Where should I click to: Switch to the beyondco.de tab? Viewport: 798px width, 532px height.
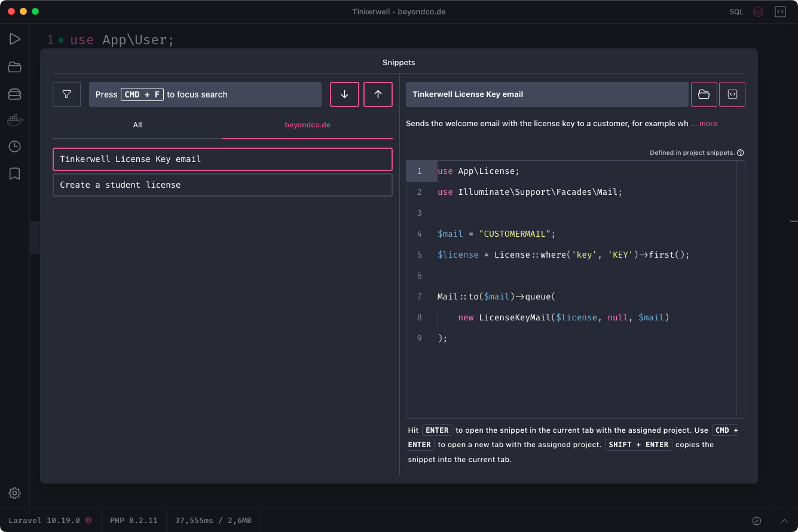point(307,125)
